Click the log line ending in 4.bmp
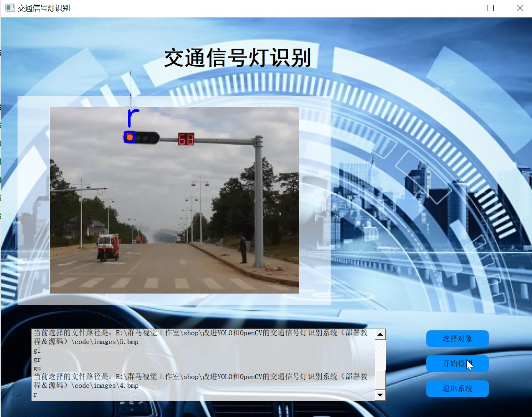 201,381
